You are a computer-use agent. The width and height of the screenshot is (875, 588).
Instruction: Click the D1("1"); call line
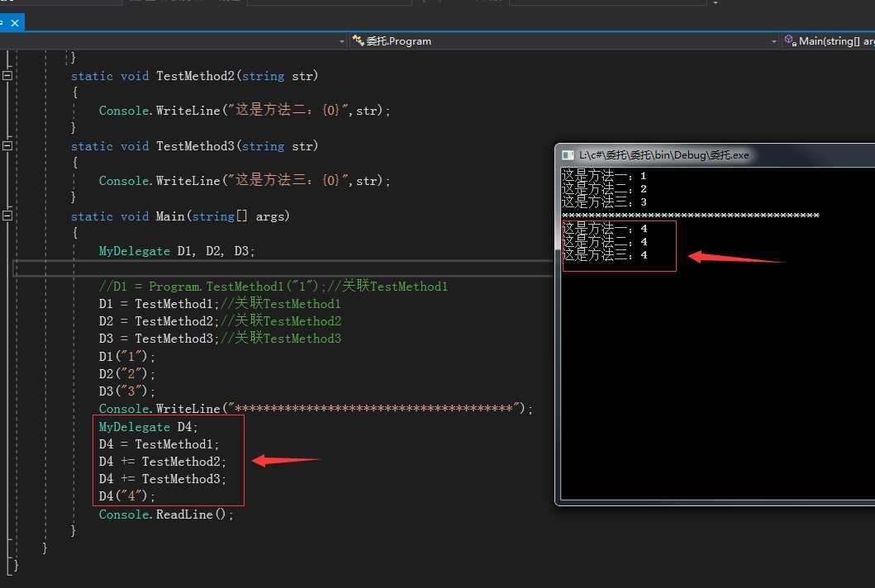coord(127,356)
